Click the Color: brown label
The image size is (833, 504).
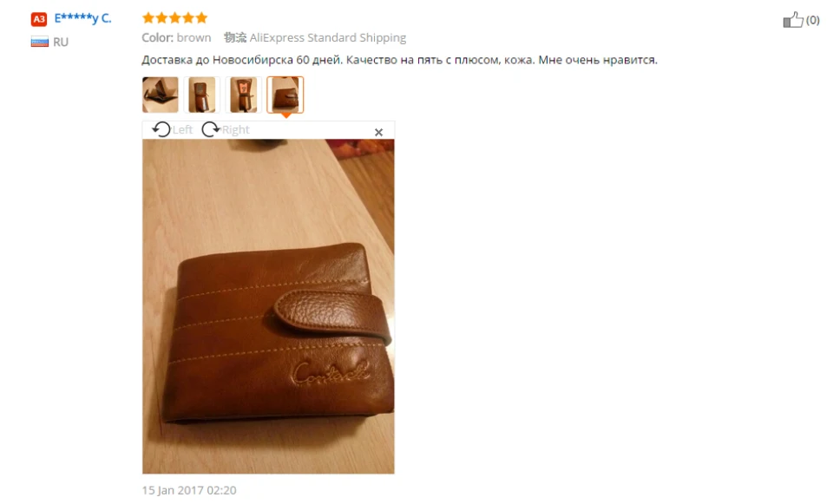176,37
